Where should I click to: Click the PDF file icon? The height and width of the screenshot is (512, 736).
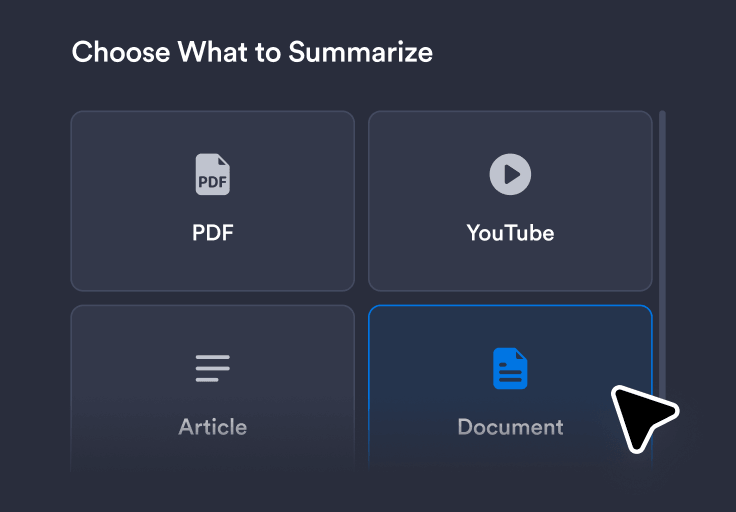click(213, 174)
